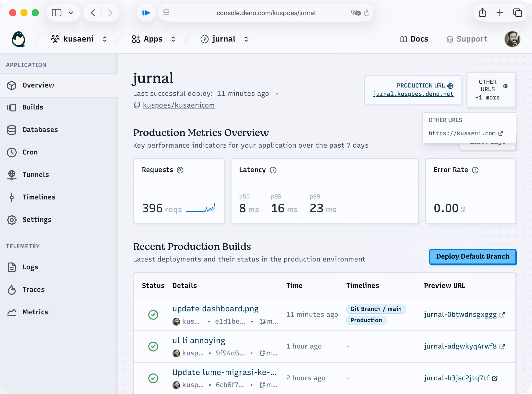
Task: Open the Builds sidebar section
Action: pos(58,107)
